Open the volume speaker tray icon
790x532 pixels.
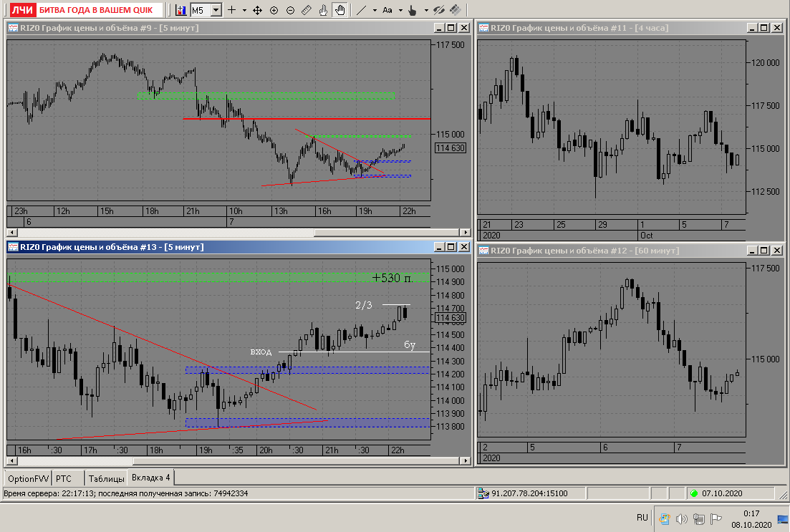click(682, 519)
